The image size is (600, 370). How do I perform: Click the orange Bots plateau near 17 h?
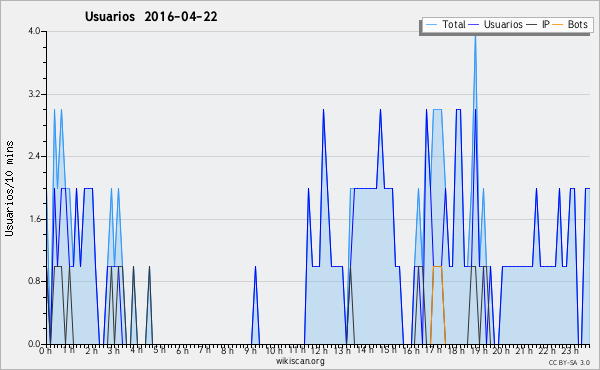point(438,266)
